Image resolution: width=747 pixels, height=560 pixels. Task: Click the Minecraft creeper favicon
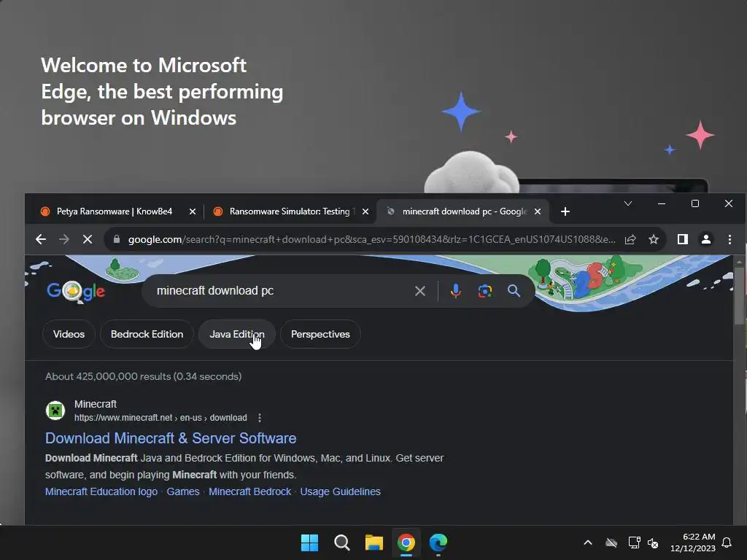[x=55, y=410]
